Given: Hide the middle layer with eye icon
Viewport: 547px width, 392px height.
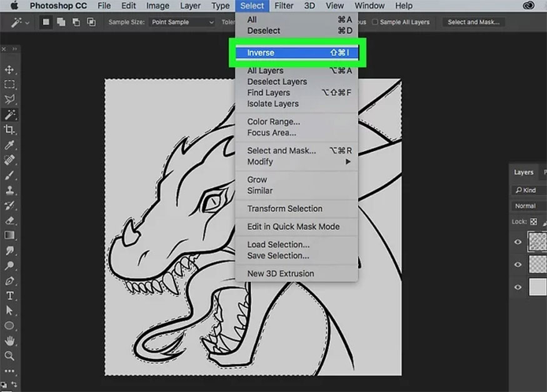Looking at the screenshot, I should [x=518, y=264].
